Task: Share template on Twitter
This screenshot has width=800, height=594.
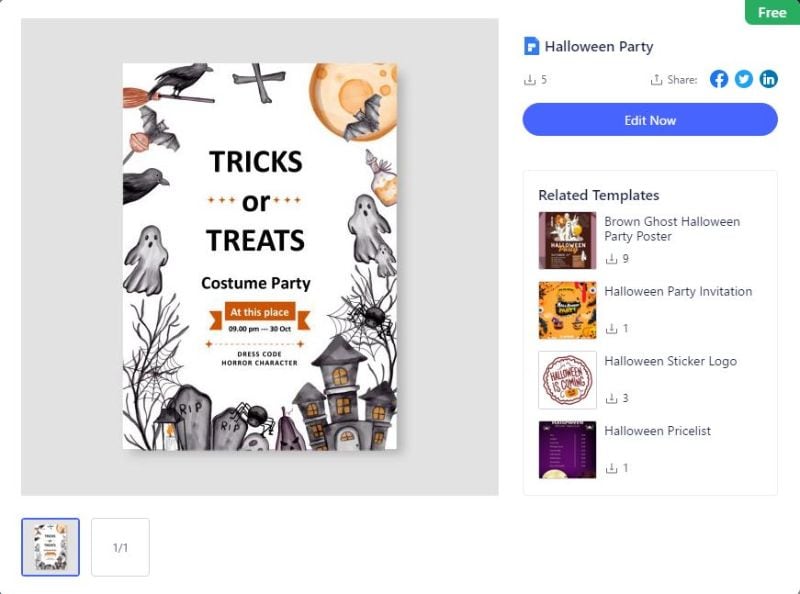Action: 743,79
